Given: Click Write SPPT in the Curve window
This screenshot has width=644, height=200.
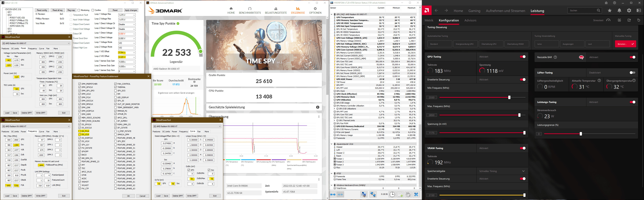Looking at the screenshot, I should (192, 196).
